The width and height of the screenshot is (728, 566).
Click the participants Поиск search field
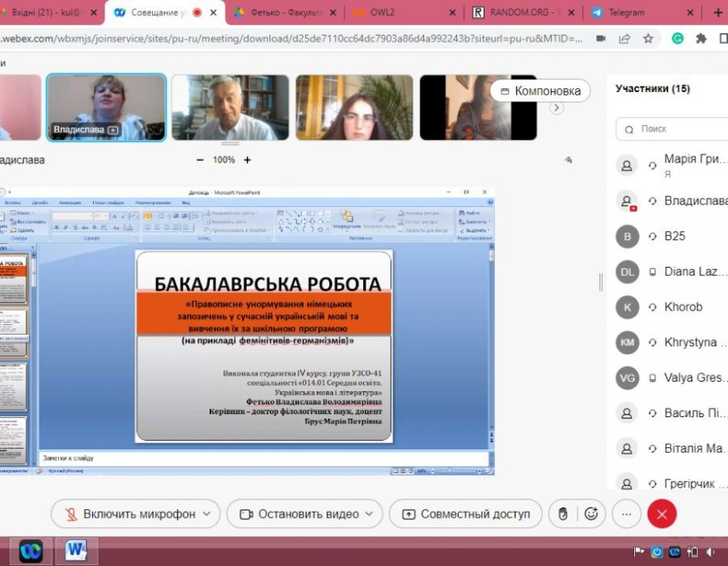[x=675, y=129]
